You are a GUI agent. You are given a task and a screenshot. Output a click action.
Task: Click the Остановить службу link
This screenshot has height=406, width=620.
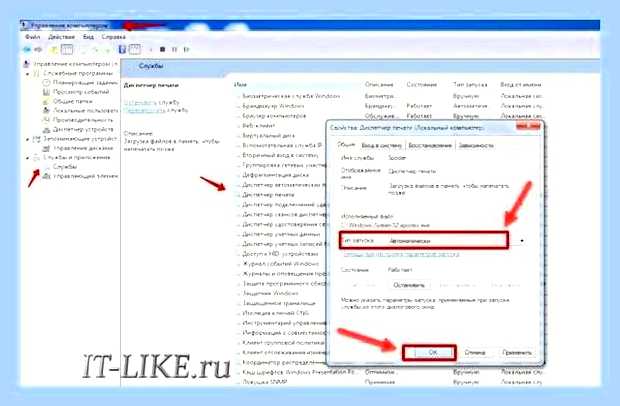[140, 102]
